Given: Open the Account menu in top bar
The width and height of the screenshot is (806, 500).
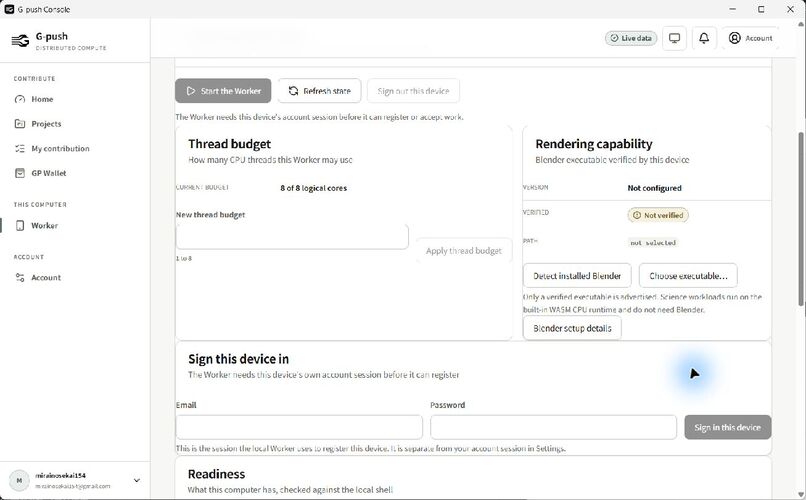Looking at the screenshot, I should [750, 38].
